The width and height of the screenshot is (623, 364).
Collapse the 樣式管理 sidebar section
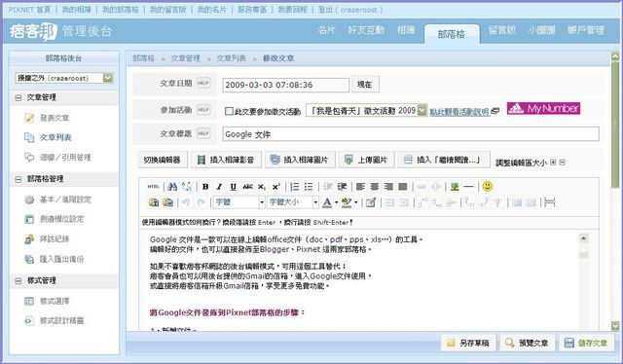(x=18, y=281)
